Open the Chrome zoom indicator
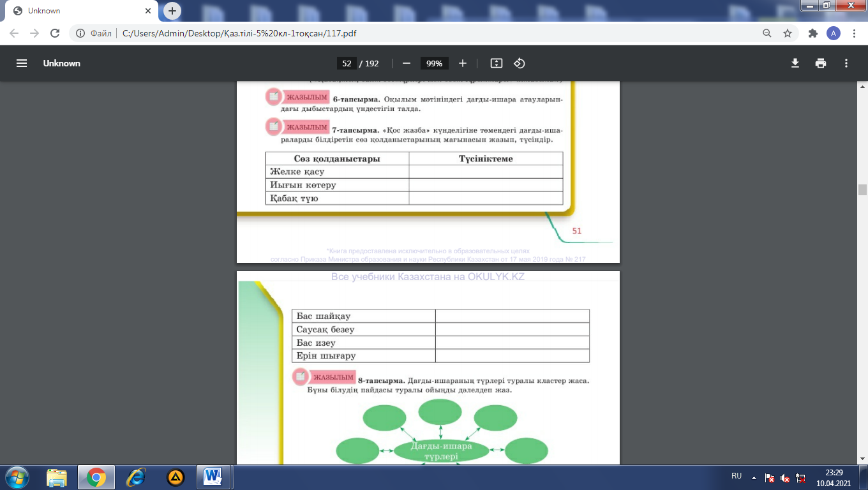Image resolution: width=868 pixels, height=490 pixels. (767, 33)
